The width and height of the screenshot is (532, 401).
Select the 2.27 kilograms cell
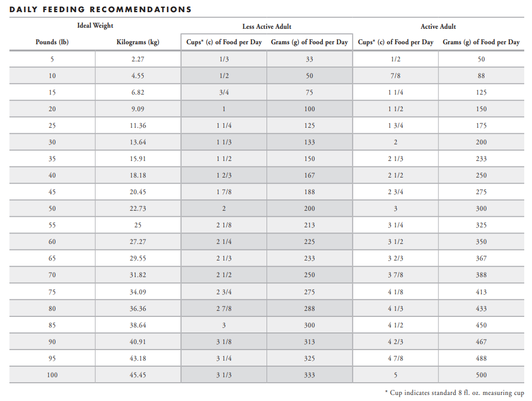(x=138, y=59)
